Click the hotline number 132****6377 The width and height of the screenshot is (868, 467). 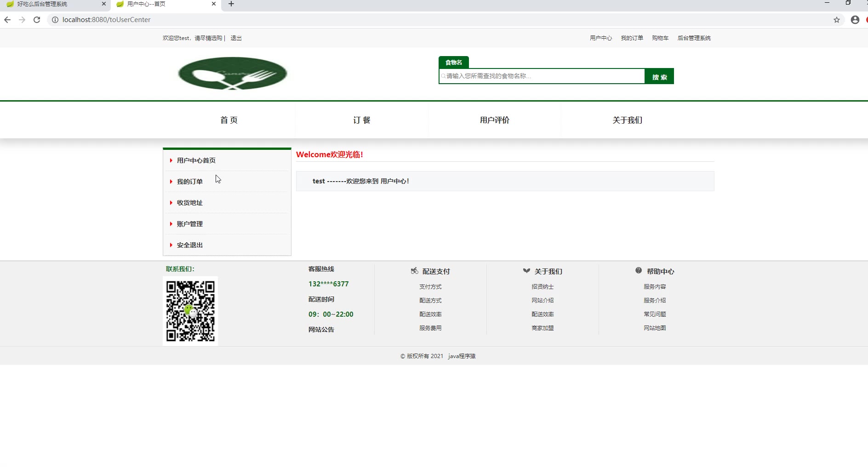pyautogui.click(x=328, y=284)
